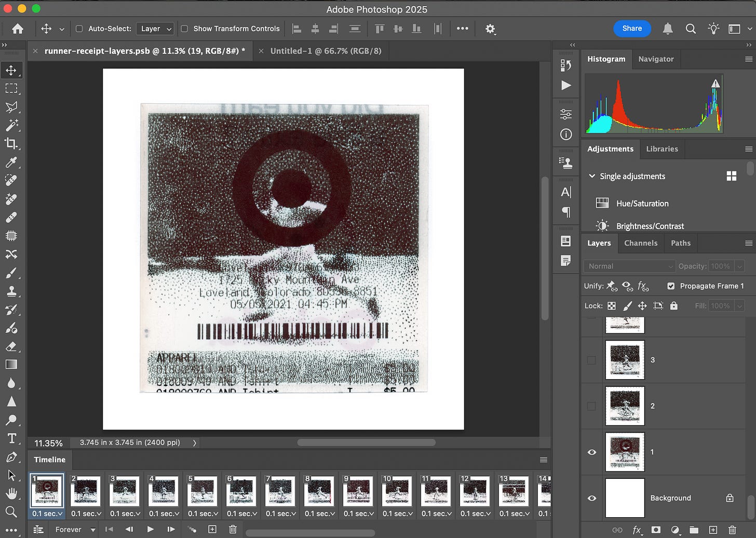Open blend mode Normal dropdown
Viewport: 756px width, 538px height.
(x=629, y=266)
